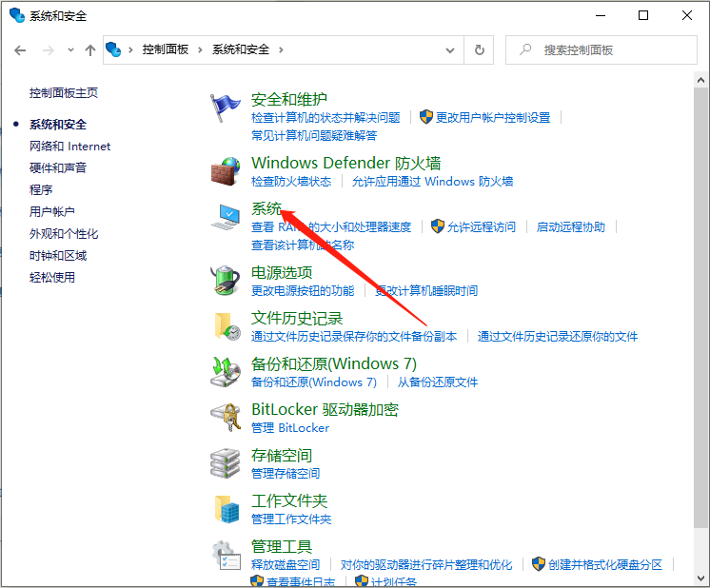Image resolution: width=710 pixels, height=588 pixels.
Task: Click the 管理工作文件夹 link
Action: click(291, 519)
